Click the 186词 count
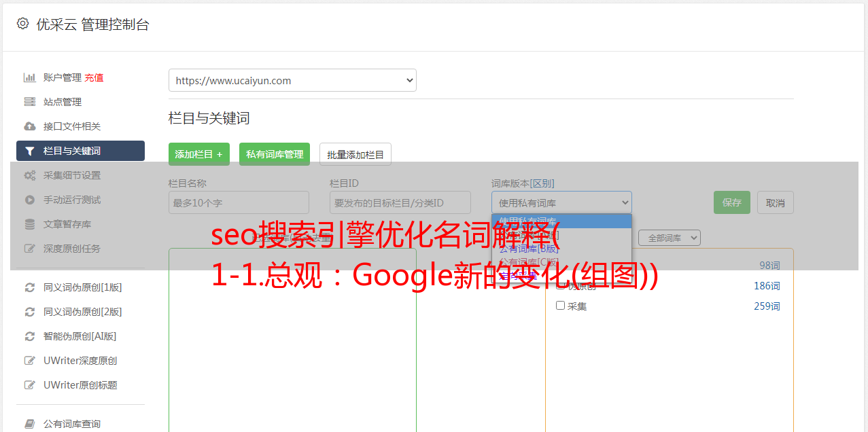The height and width of the screenshot is (432, 868). 767,286
